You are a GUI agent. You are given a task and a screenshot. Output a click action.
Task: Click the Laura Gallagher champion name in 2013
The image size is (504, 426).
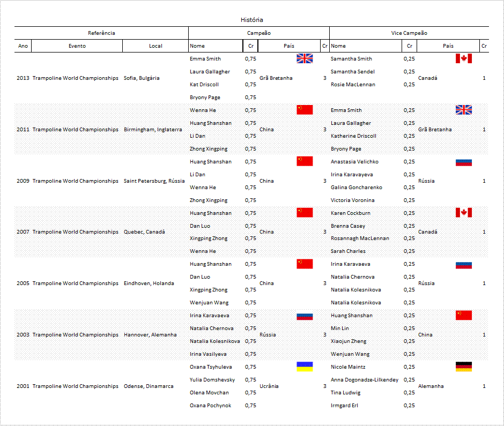point(210,72)
